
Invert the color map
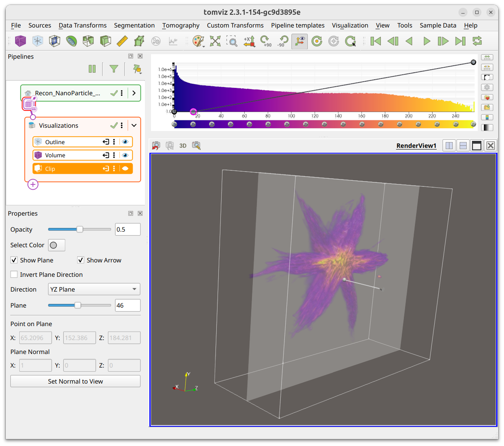(x=487, y=77)
